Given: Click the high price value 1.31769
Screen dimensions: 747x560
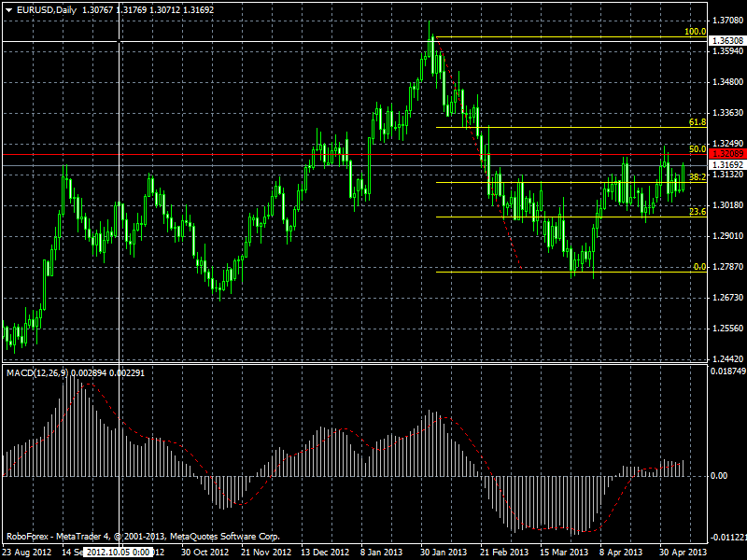Looking at the screenshot, I should (x=131, y=10).
